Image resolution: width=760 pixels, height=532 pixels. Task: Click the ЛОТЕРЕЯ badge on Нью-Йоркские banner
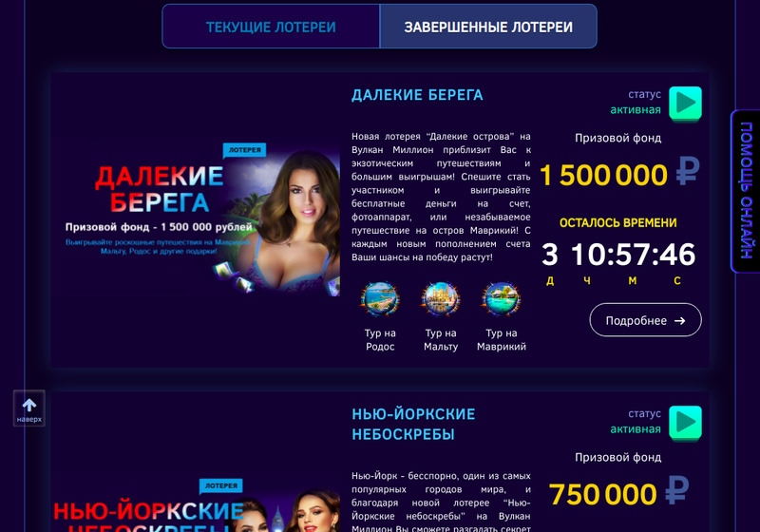(221, 485)
